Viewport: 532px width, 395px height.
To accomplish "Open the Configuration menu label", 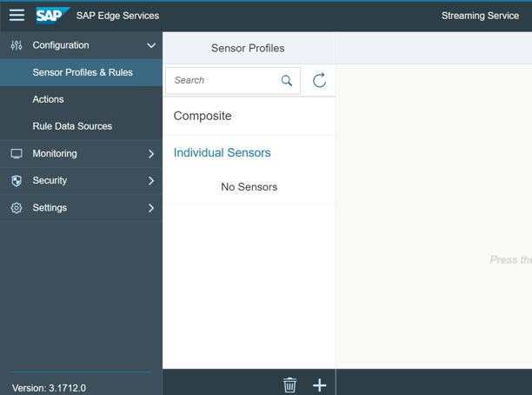I will 61,45.
